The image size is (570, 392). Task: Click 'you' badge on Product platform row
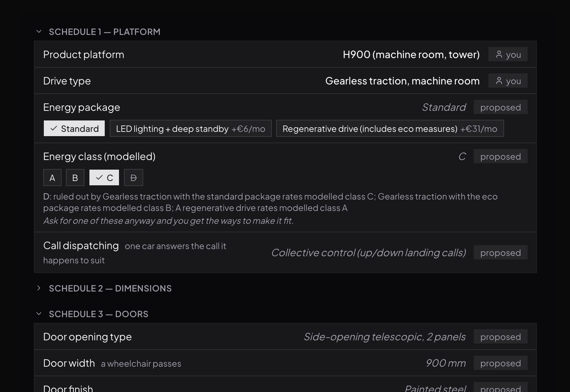508,55
